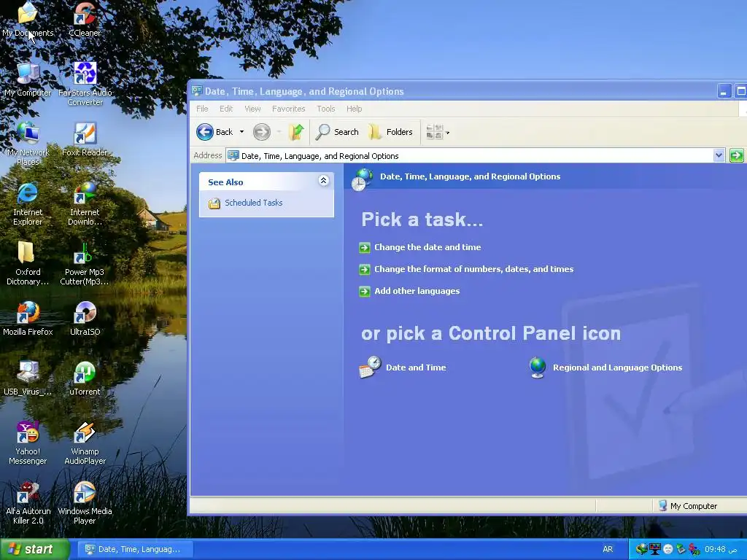Click the Back toolbar button
747x560 pixels.
click(x=214, y=132)
